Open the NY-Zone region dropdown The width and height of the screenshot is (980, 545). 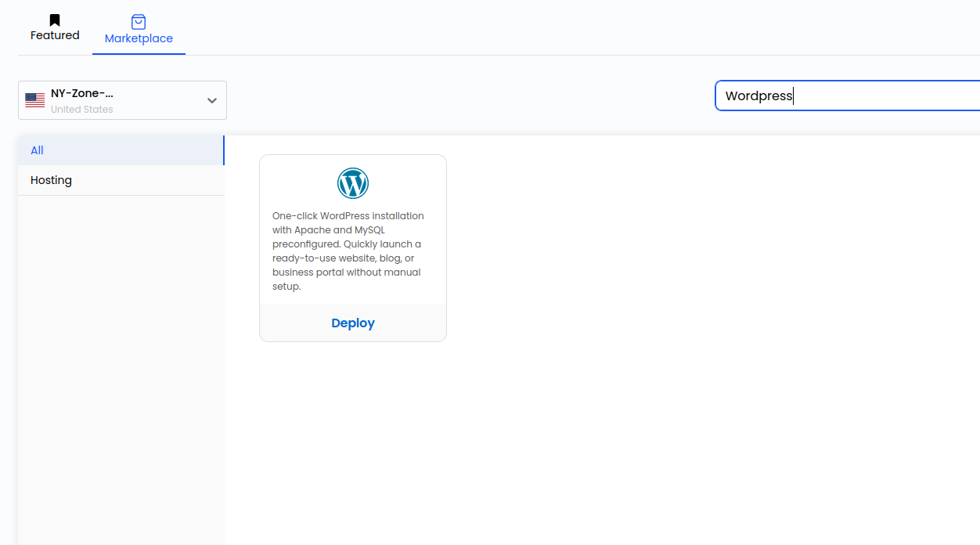click(122, 100)
